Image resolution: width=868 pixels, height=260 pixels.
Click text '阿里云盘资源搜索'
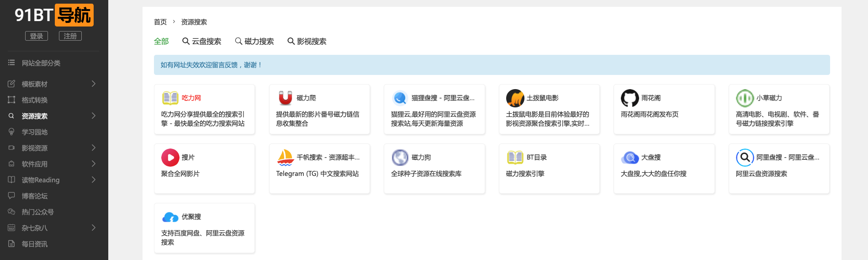pyautogui.click(x=762, y=174)
